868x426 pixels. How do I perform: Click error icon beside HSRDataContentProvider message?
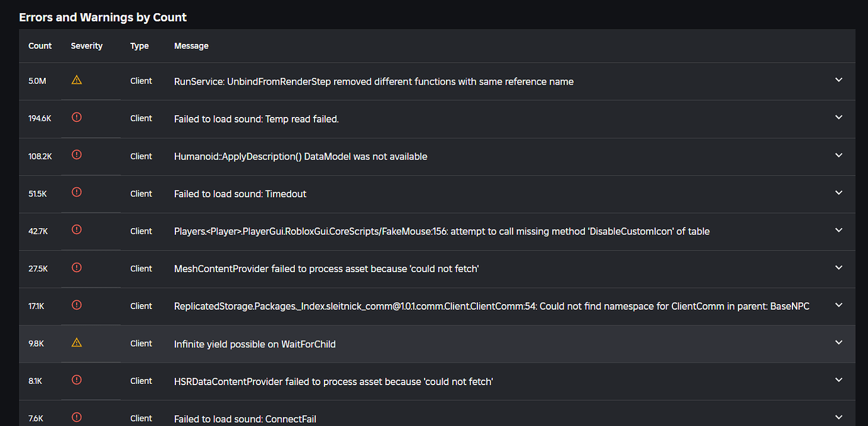click(76, 380)
